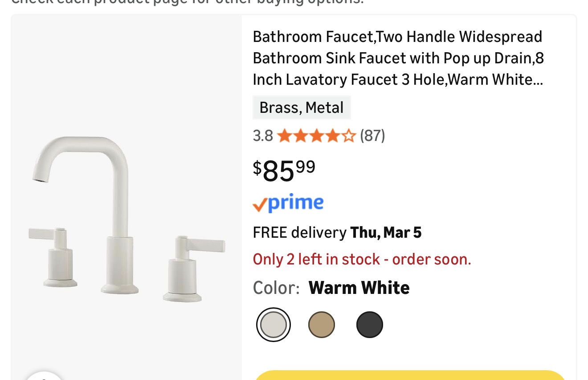Pick the black color swatch

pyautogui.click(x=369, y=324)
